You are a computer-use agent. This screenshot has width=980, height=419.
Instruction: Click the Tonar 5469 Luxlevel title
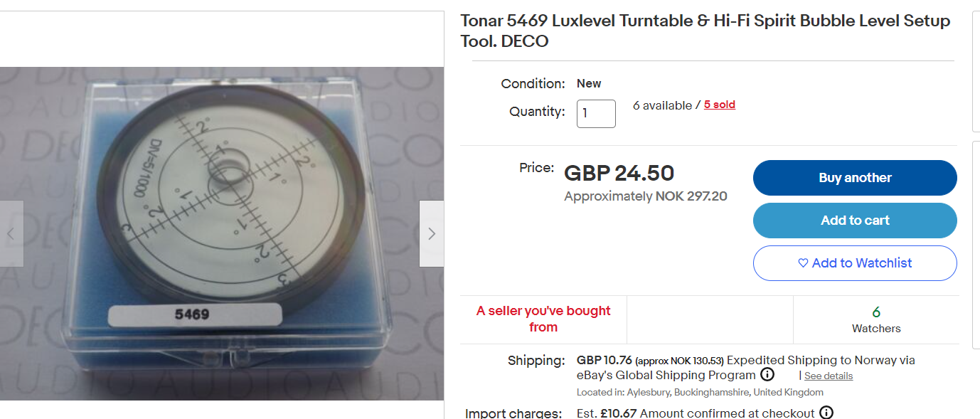point(705,31)
